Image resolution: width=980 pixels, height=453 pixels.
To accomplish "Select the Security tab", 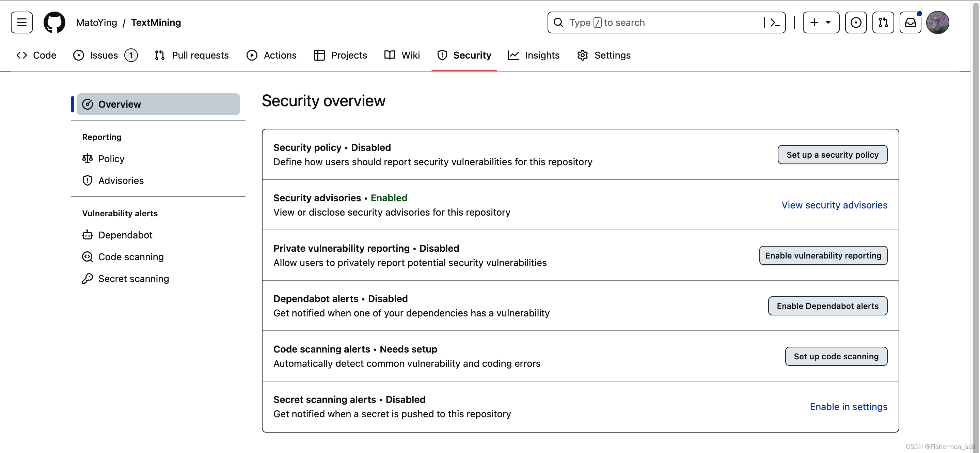I will tap(464, 55).
